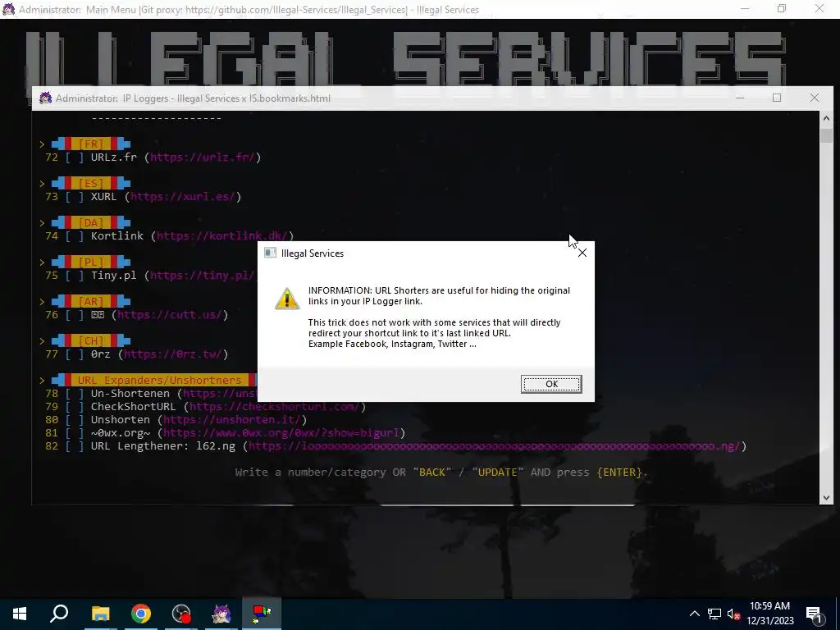
Task: Click the warning triangle icon in dialog
Action: 287,299
